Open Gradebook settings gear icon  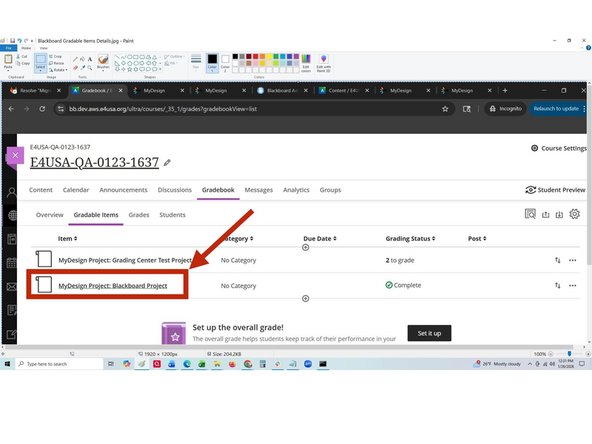[575, 214]
